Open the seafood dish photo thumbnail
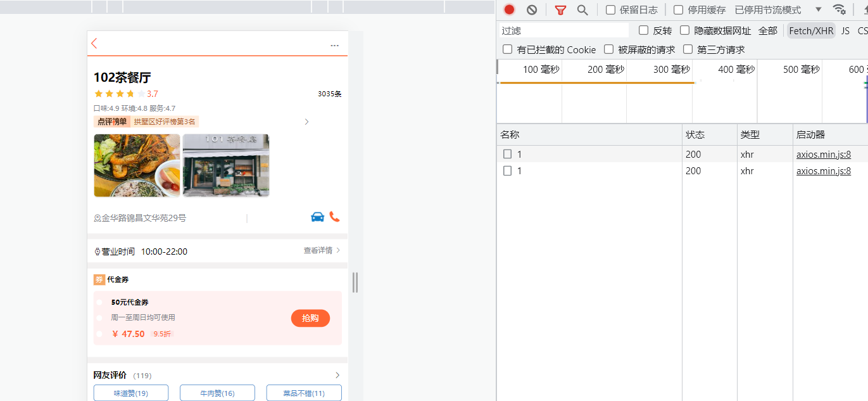 (137, 165)
